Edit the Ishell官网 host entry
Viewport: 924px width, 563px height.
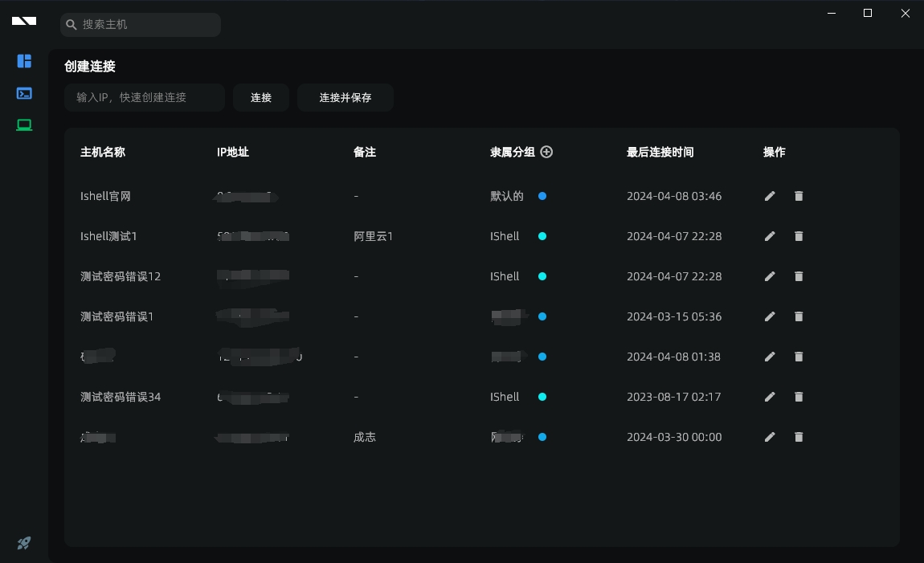(770, 196)
